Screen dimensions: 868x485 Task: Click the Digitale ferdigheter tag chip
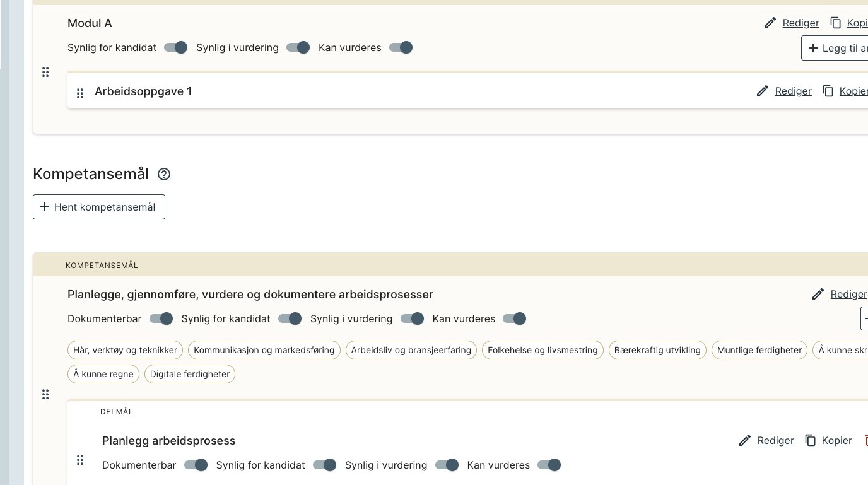coord(190,374)
